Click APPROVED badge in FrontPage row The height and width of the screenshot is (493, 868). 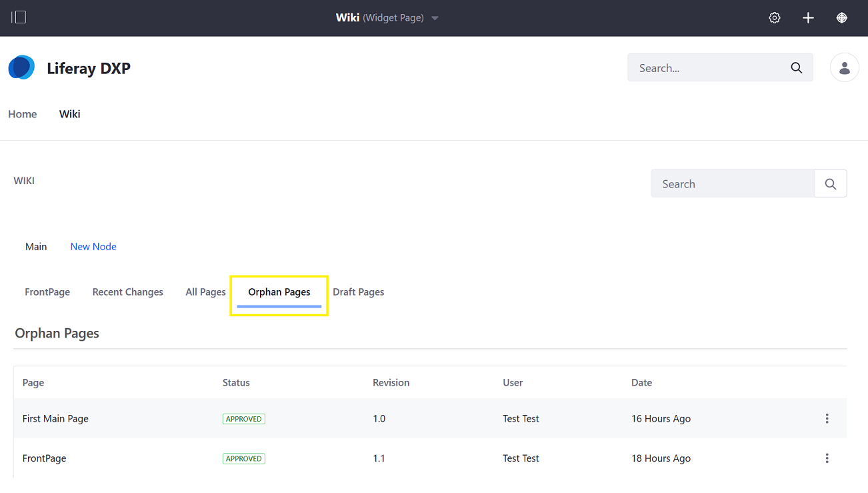pyautogui.click(x=244, y=458)
